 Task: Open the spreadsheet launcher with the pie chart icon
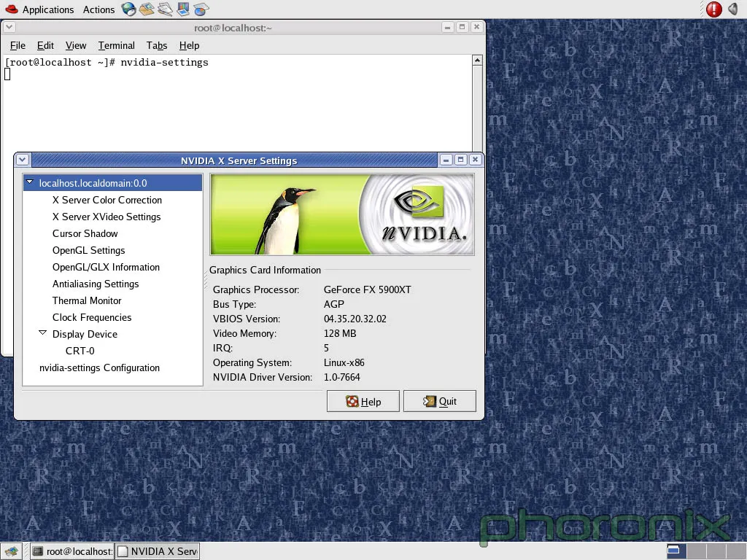(201, 9)
